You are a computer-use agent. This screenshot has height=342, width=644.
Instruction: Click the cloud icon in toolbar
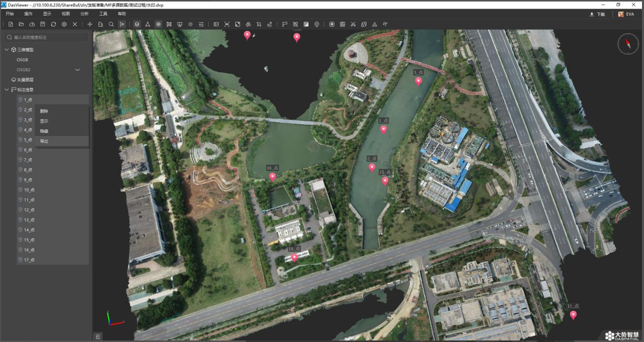tap(32, 24)
